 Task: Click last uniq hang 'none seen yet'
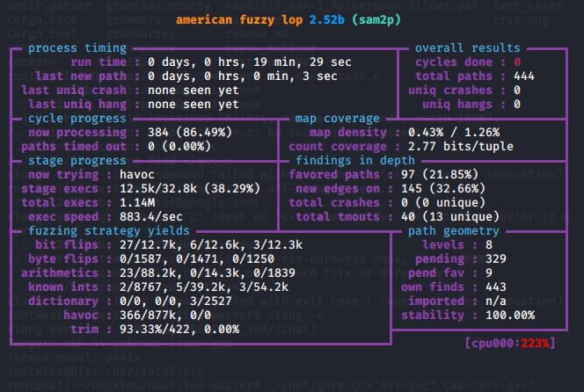click(x=193, y=105)
